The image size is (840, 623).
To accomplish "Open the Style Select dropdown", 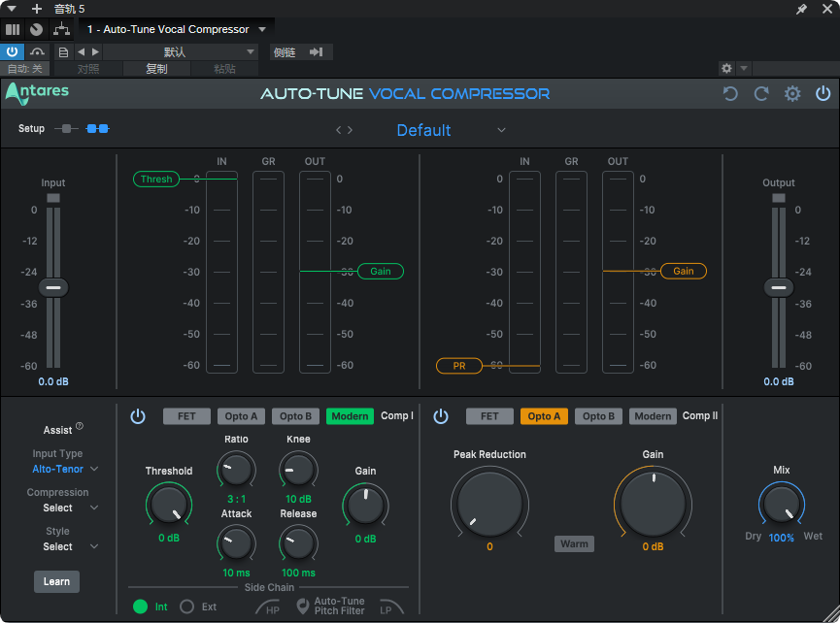I will click(70, 546).
